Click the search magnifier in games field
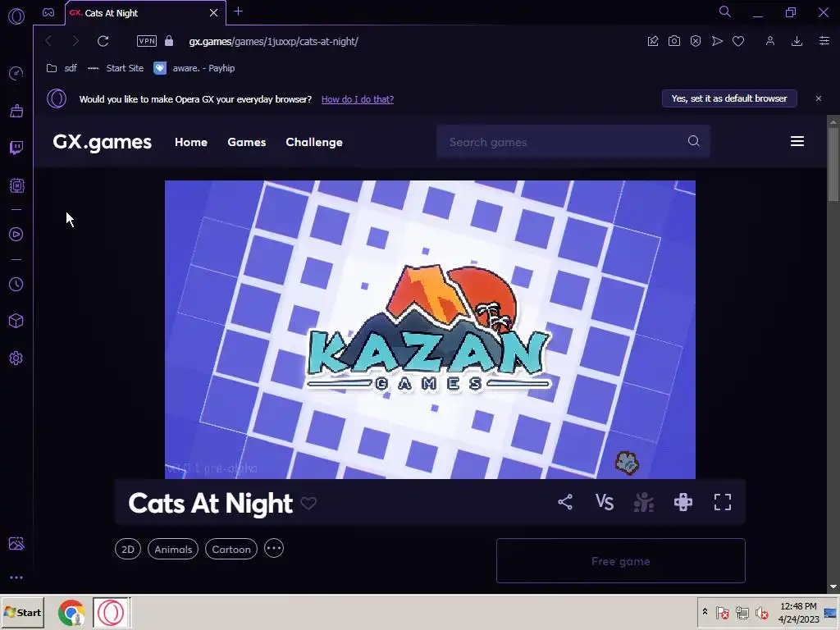Screen dimensions: 840x630 (x=694, y=141)
